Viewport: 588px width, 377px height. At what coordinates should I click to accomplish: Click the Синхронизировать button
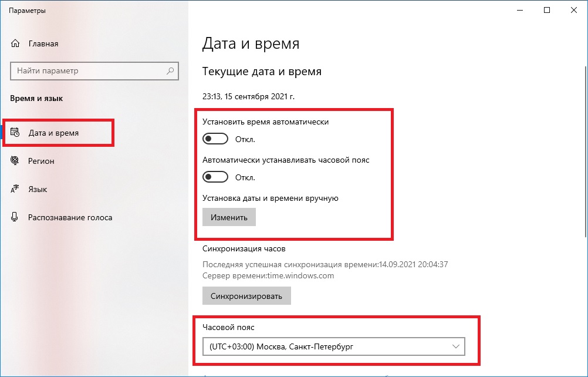click(x=246, y=296)
